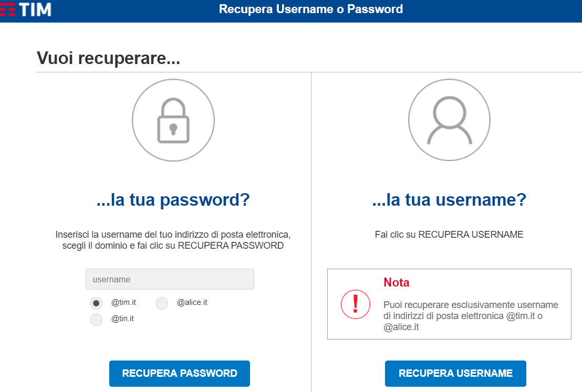
Task: Select the @tim.it radio button
Action: pyautogui.click(x=96, y=303)
